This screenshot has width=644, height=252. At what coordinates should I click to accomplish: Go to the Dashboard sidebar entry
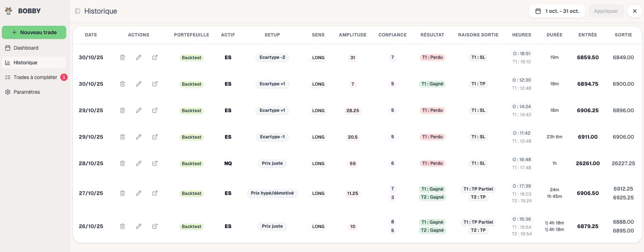[x=26, y=48]
